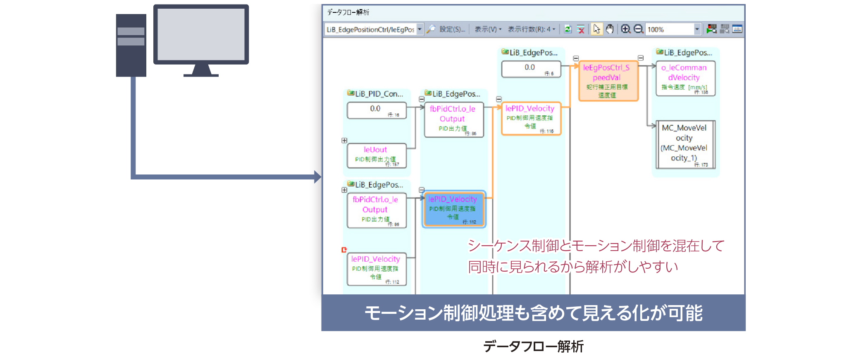Click the search magnifier beside the path box

(x=431, y=29)
